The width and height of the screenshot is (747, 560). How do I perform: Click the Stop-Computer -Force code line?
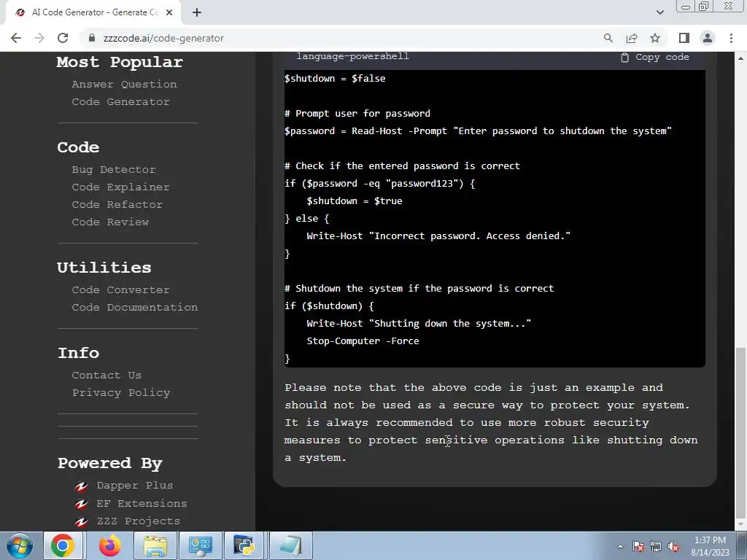[x=363, y=341]
